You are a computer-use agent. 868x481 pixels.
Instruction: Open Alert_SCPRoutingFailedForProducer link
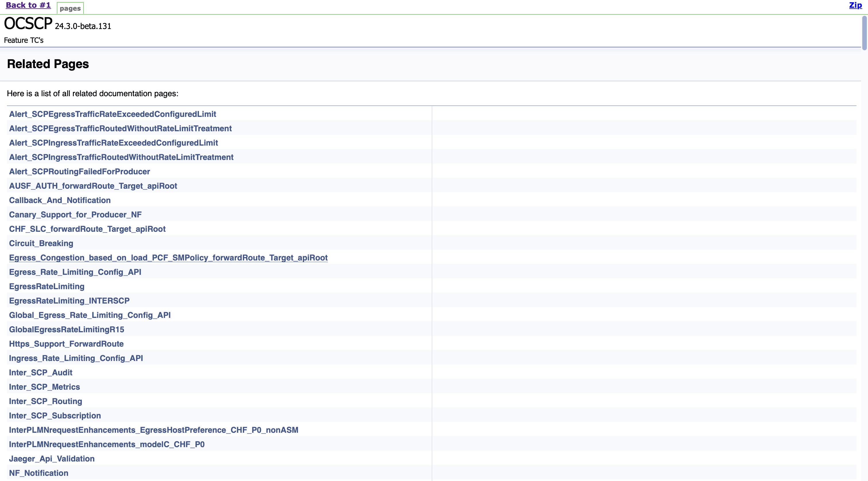pos(80,171)
